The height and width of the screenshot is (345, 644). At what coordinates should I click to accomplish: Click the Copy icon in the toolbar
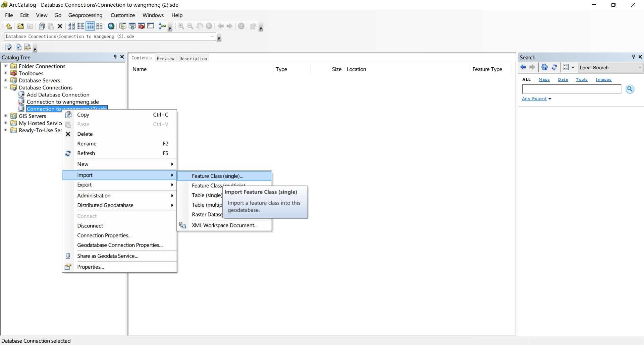pos(42,26)
